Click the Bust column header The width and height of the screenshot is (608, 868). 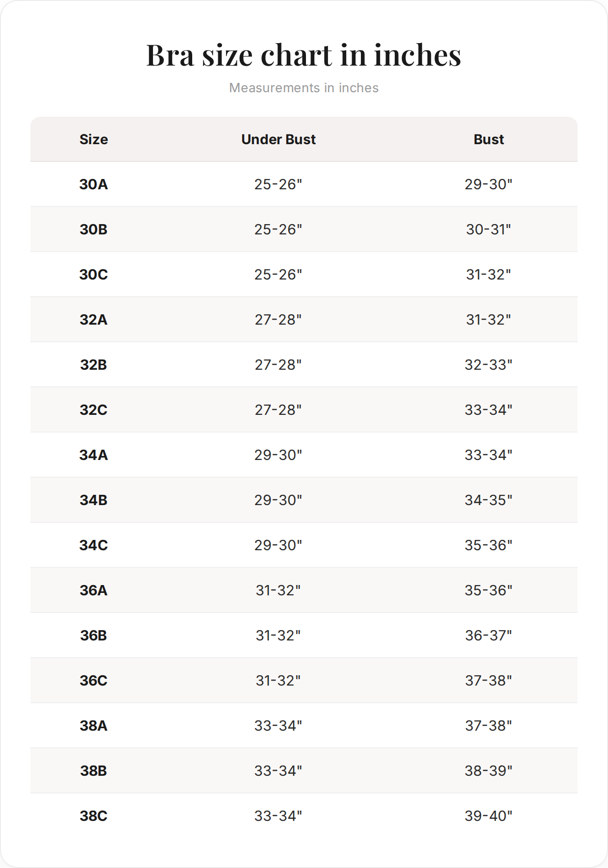pyautogui.click(x=489, y=139)
